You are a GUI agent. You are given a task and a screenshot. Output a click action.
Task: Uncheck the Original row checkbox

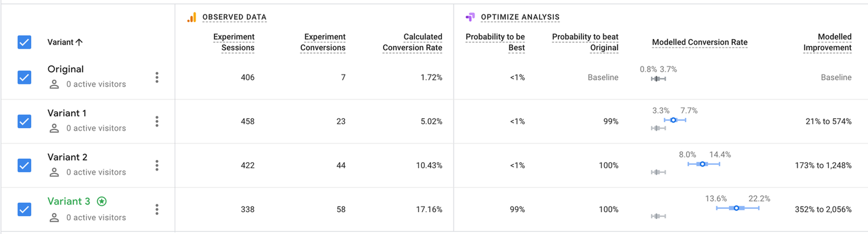[24, 77]
